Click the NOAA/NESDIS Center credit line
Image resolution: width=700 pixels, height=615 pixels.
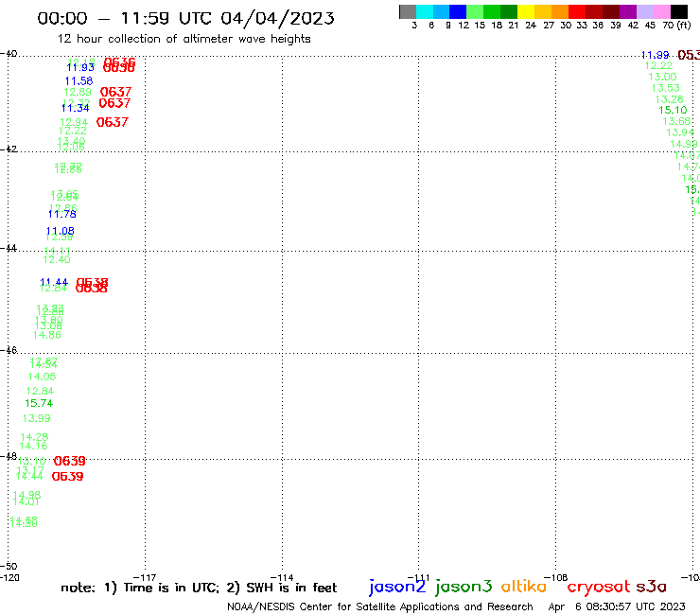tap(380, 606)
